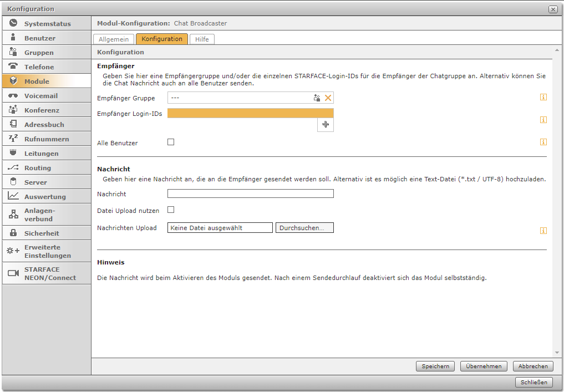Open the Hilfe tab
This screenshot has width=564, height=392.
pyautogui.click(x=202, y=39)
